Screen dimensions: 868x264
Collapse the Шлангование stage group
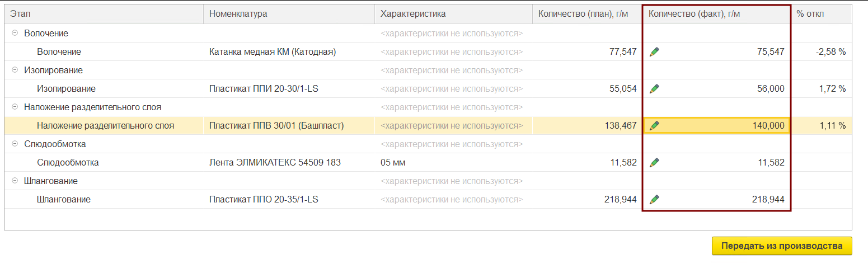click(15, 181)
